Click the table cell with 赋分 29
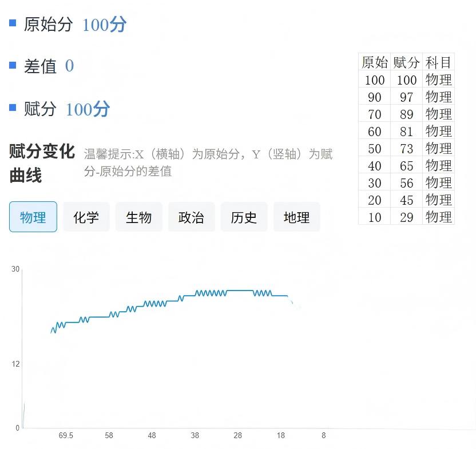The width and height of the screenshot is (476, 449). [x=406, y=217]
